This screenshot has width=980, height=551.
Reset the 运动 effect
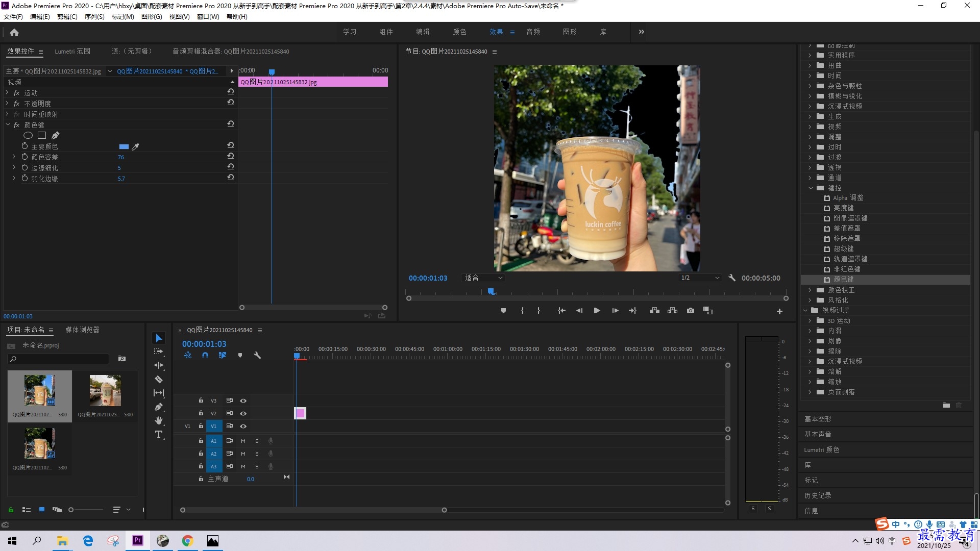[231, 92]
